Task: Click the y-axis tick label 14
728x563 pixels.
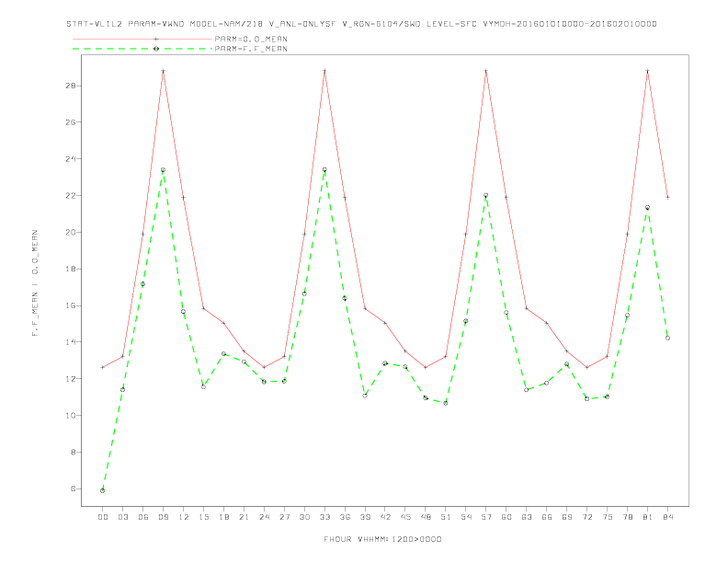Action: point(72,342)
